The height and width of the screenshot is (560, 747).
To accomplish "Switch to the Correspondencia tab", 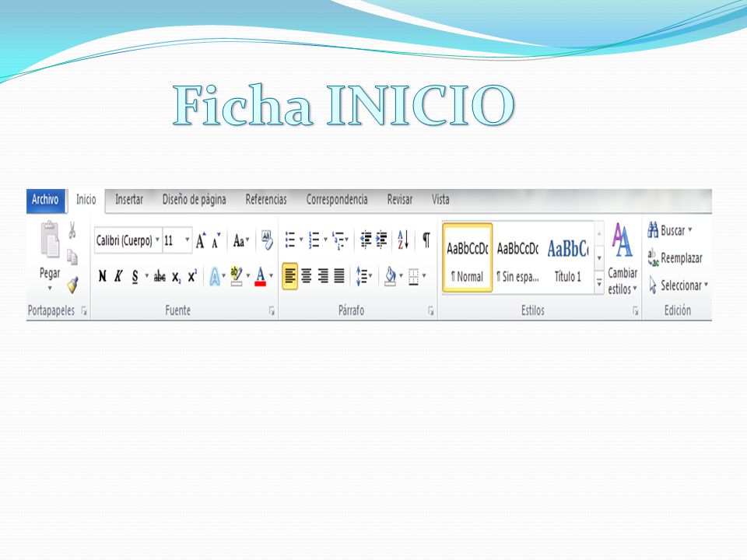I will [337, 200].
